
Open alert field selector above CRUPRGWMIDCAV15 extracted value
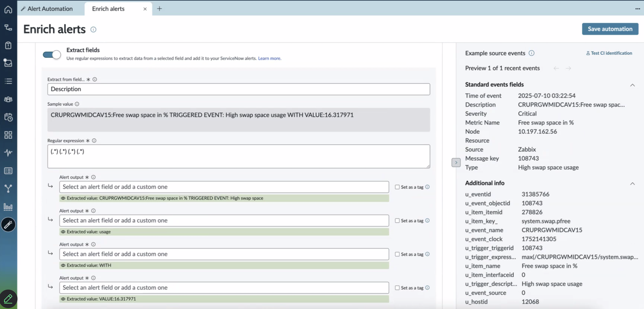pyautogui.click(x=224, y=187)
